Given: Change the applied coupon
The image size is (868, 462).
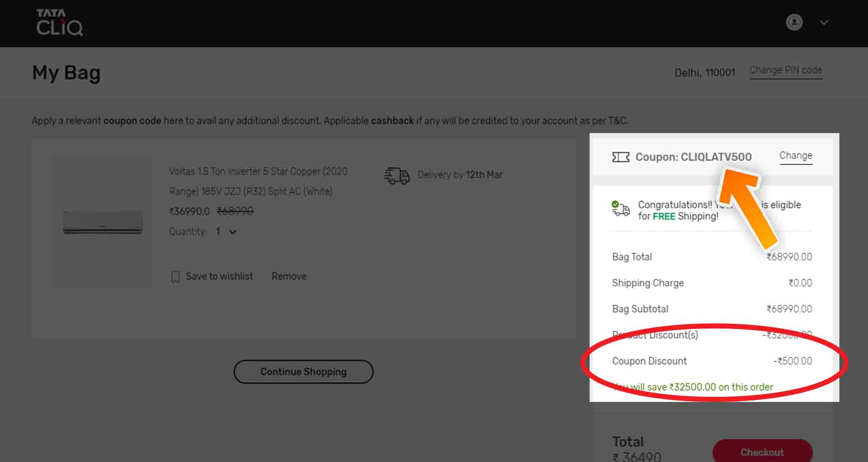Looking at the screenshot, I should (x=796, y=156).
